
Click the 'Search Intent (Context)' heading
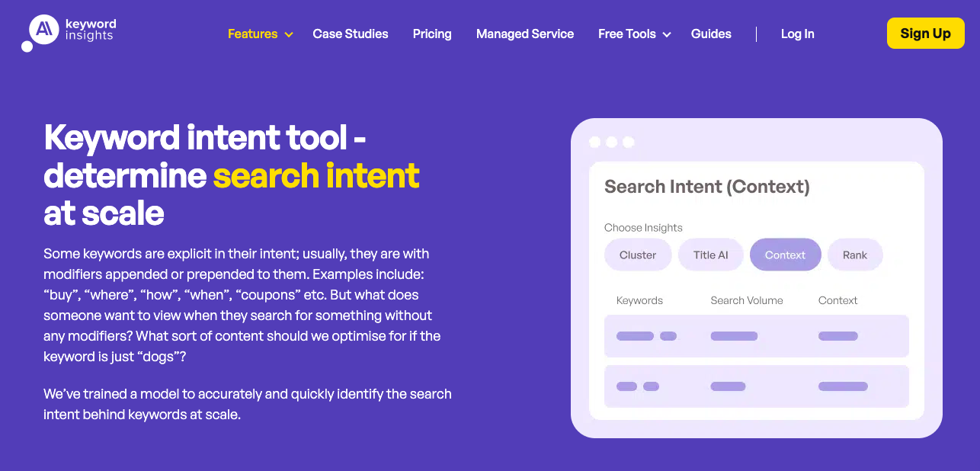click(707, 187)
